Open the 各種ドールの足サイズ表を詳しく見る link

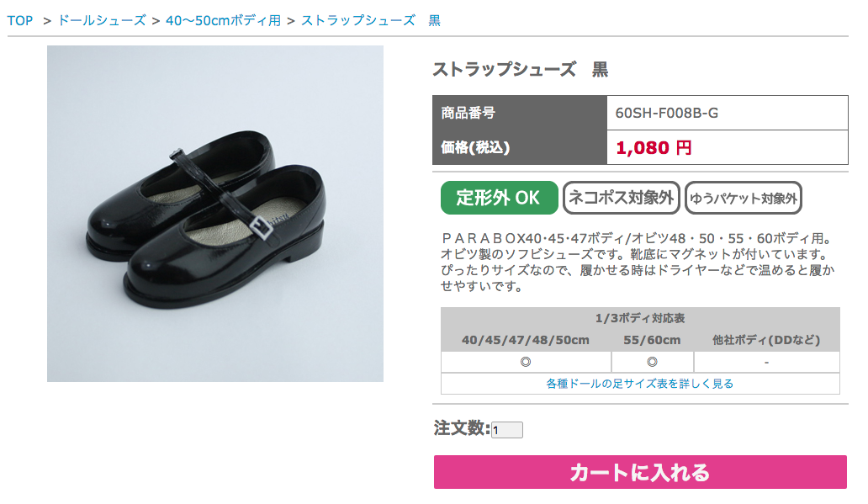pyautogui.click(x=639, y=384)
